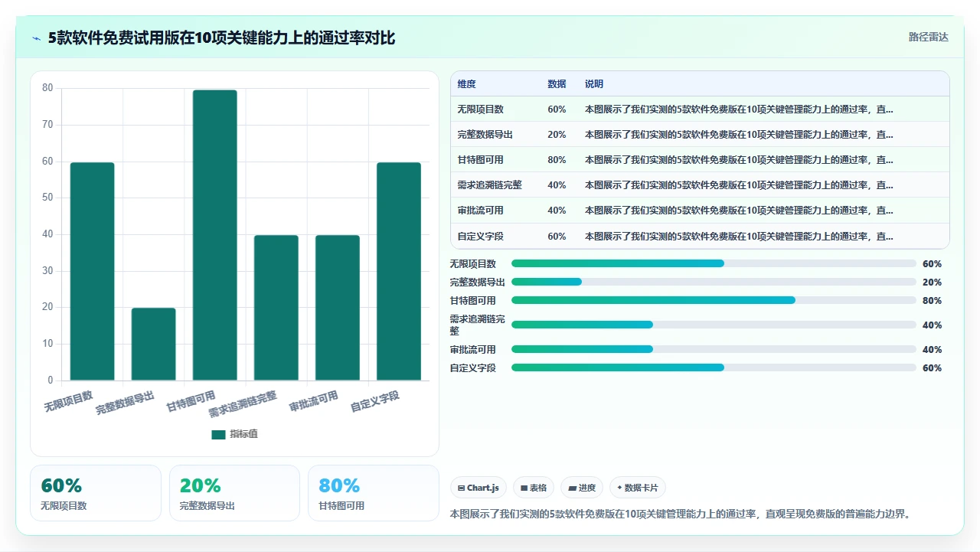Image resolution: width=980 pixels, height=552 pixels.
Task: Click the 无限项目数 label beside its progress bar
Action: [x=473, y=263]
